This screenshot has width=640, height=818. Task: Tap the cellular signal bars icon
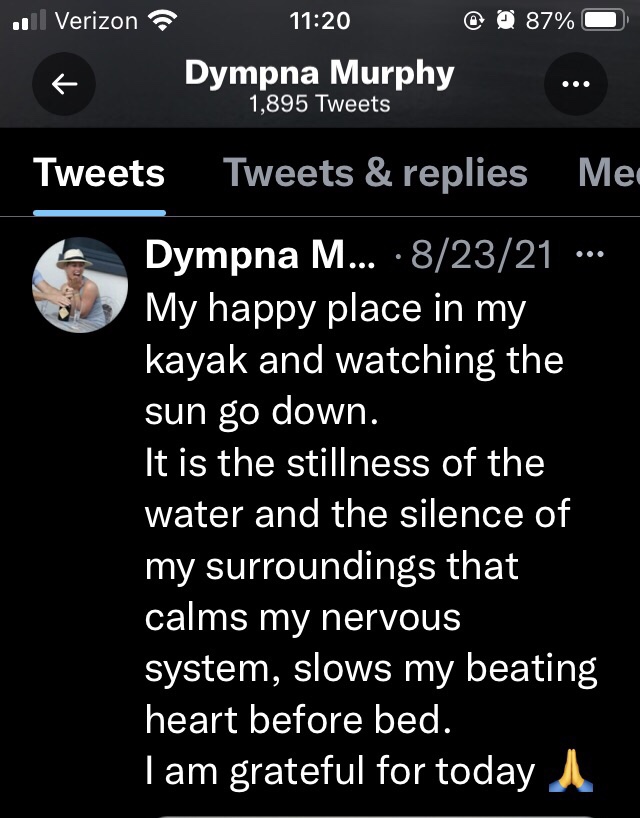[29, 21]
